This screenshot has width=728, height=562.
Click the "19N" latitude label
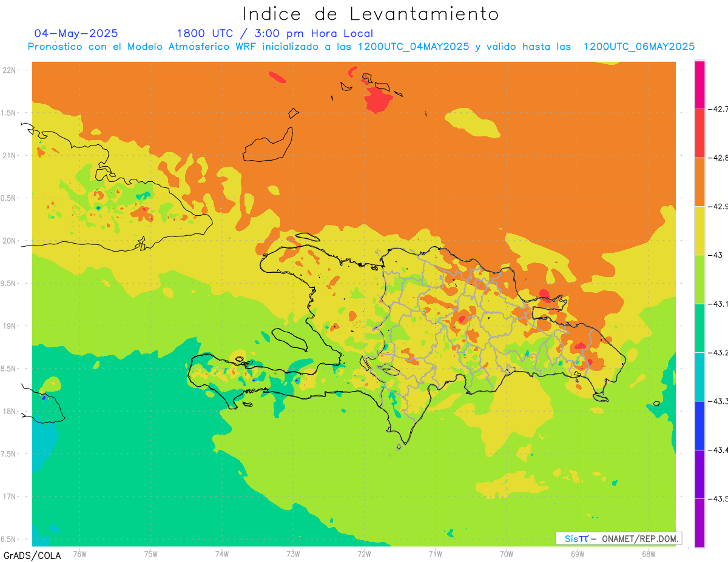10,326
